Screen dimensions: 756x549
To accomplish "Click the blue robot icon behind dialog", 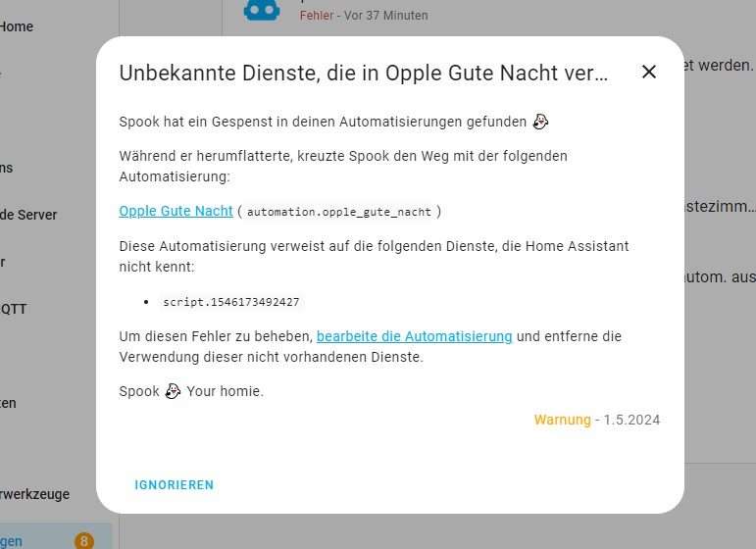I will tap(262, 11).
